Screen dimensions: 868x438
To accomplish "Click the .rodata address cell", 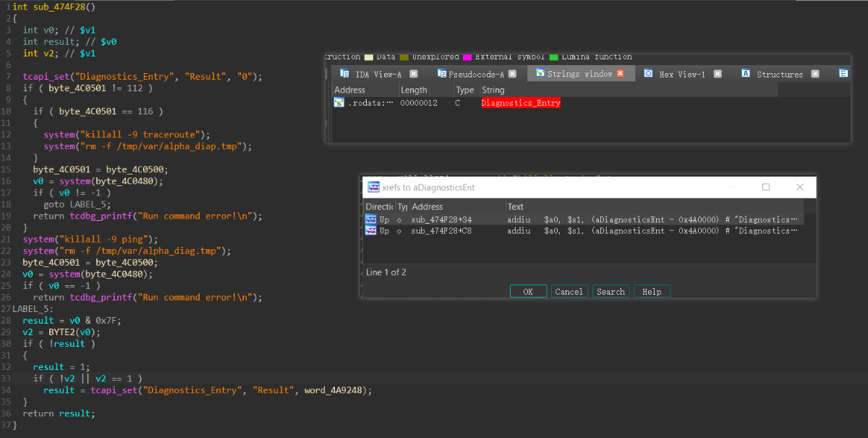I will [370, 104].
